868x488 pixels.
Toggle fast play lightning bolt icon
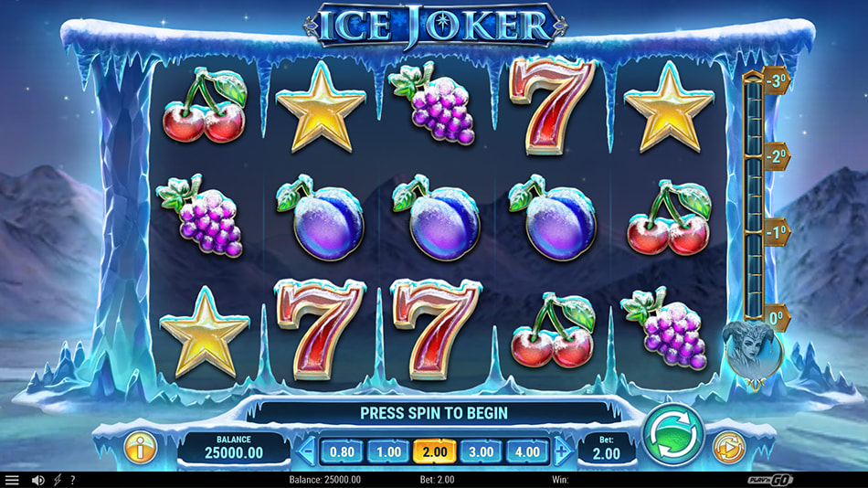click(x=57, y=481)
